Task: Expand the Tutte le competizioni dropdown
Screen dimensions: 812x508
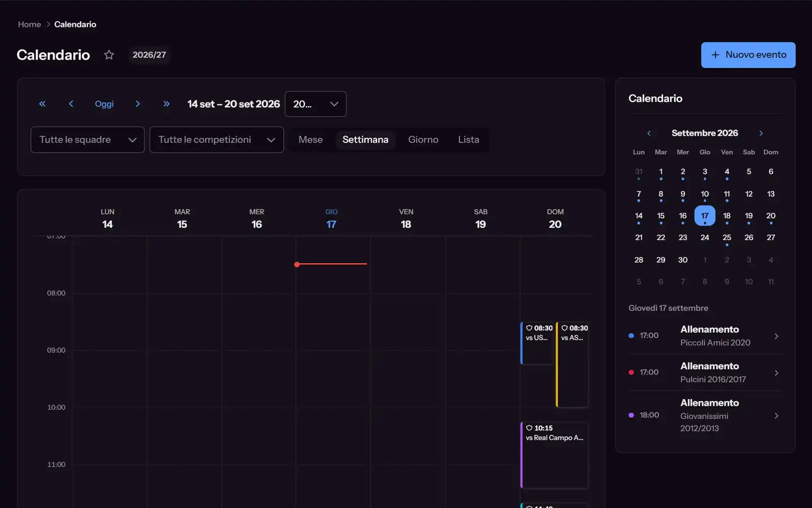Action: coord(217,140)
